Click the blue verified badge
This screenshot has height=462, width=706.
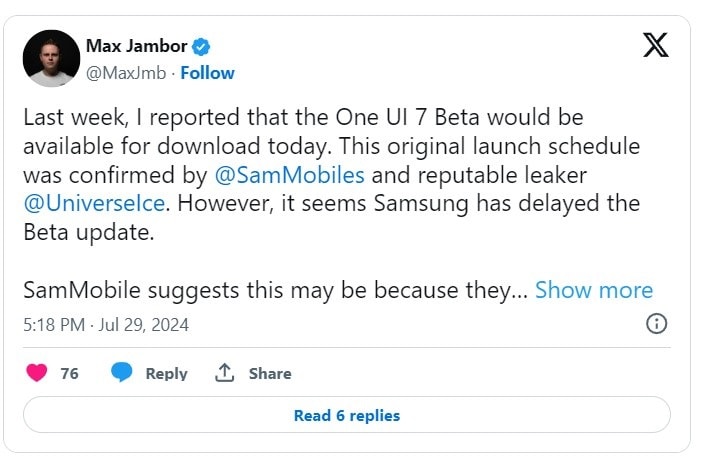point(201,46)
